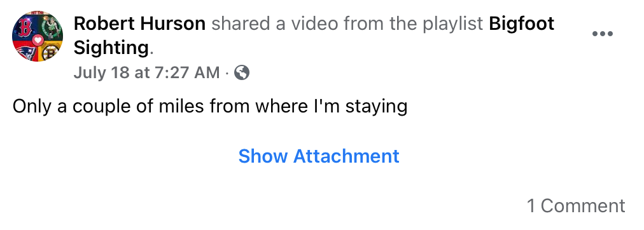Open the three-dots post options menu
The image size is (644, 230).
pos(603,34)
